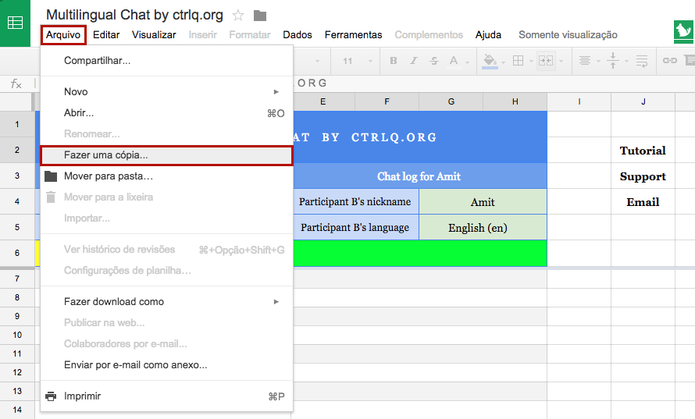Viewport: 695px width, 419px height.
Task: Select the Participant B's nickname cell
Action: pyautogui.click(x=355, y=202)
